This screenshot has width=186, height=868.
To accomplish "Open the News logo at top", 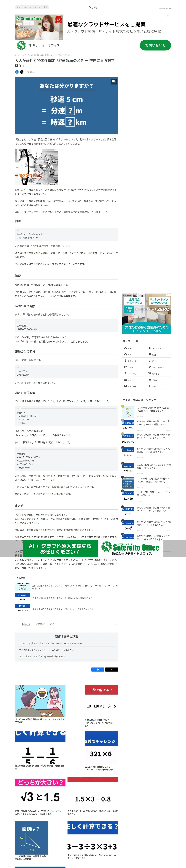I will click(x=93, y=7).
